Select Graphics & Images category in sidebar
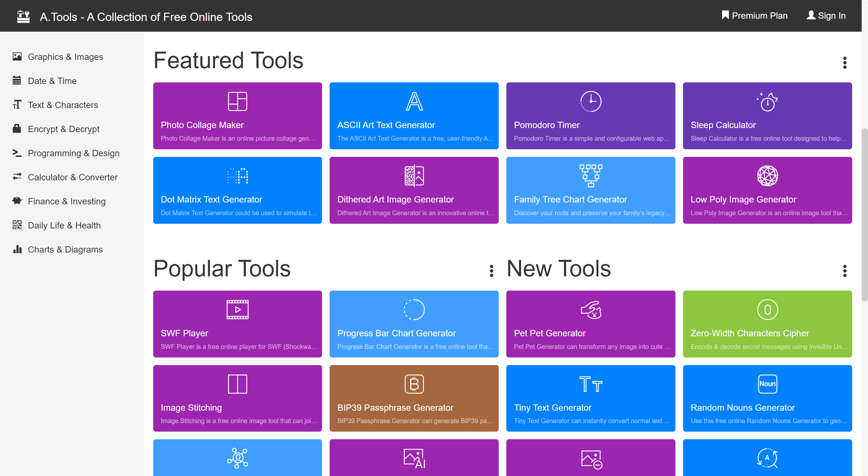 65,57
